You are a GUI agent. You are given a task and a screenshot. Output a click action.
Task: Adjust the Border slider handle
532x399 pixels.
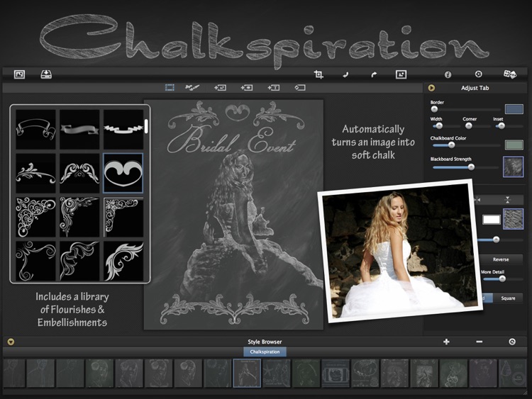pyautogui.click(x=434, y=109)
